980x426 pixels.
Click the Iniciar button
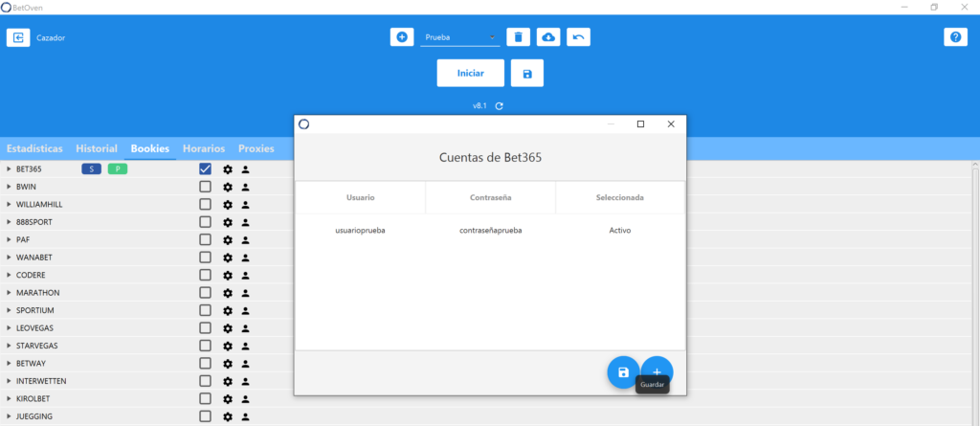coord(471,73)
